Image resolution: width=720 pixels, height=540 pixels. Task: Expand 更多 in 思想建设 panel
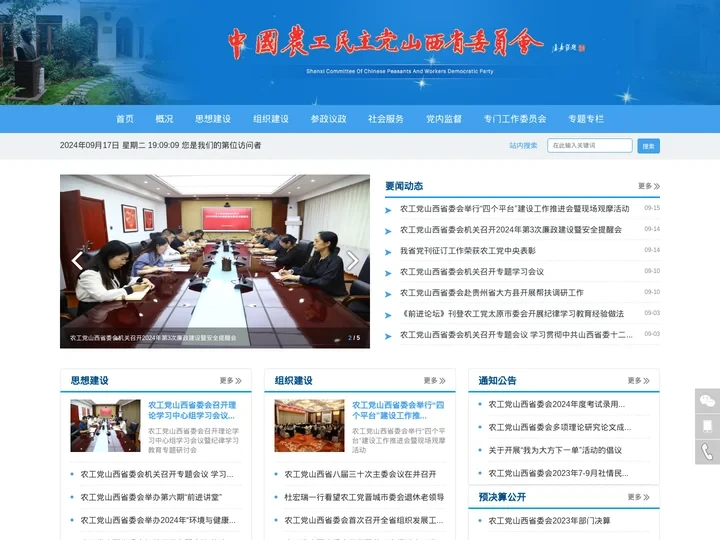coord(231,381)
